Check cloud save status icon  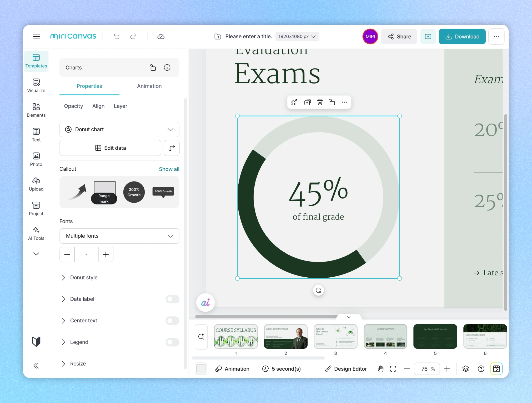coord(161,36)
